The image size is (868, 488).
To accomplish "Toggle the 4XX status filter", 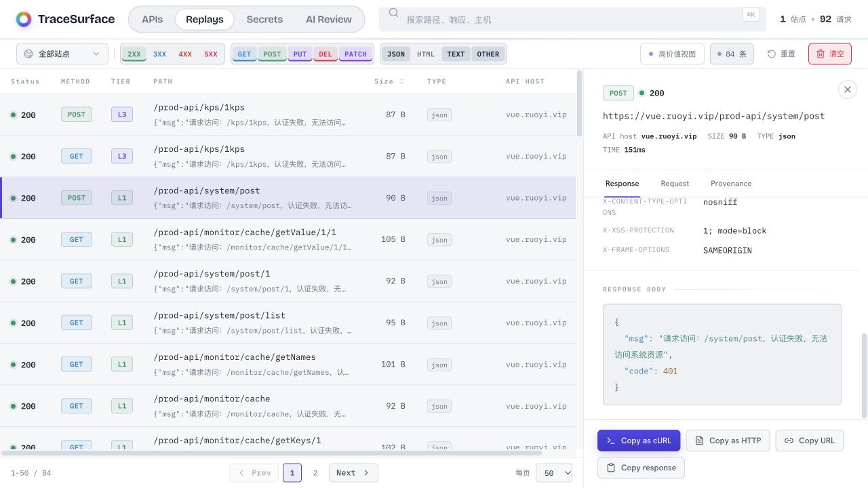I will tap(185, 54).
